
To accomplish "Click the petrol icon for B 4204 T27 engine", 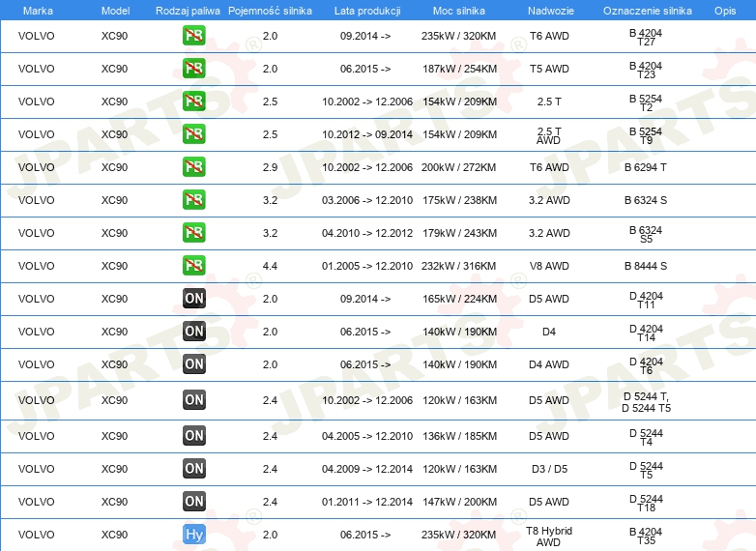I will pyautogui.click(x=193, y=36).
